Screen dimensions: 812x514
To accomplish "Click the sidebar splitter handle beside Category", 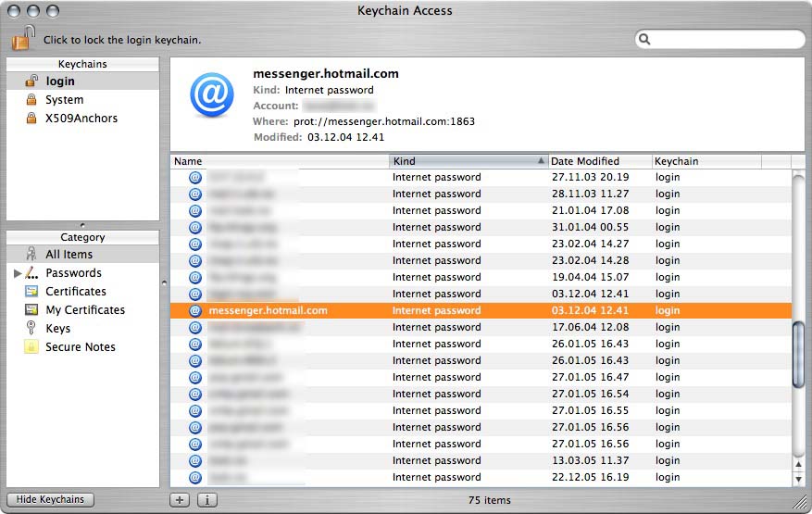I will [x=164, y=282].
